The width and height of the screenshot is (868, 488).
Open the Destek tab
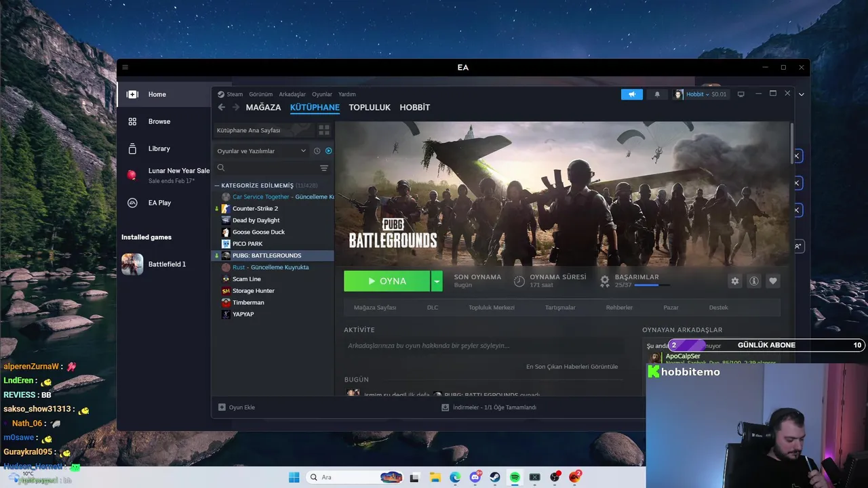[718, 307]
